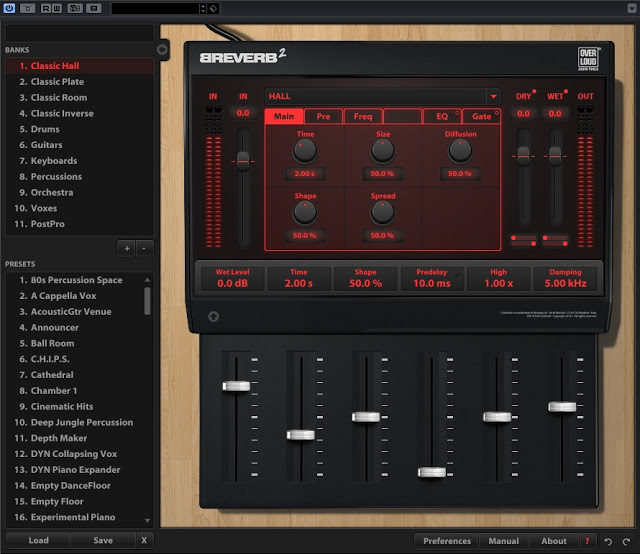Click the undo arrow icon
This screenshot has width=640, height=554.
pos(607,541)
